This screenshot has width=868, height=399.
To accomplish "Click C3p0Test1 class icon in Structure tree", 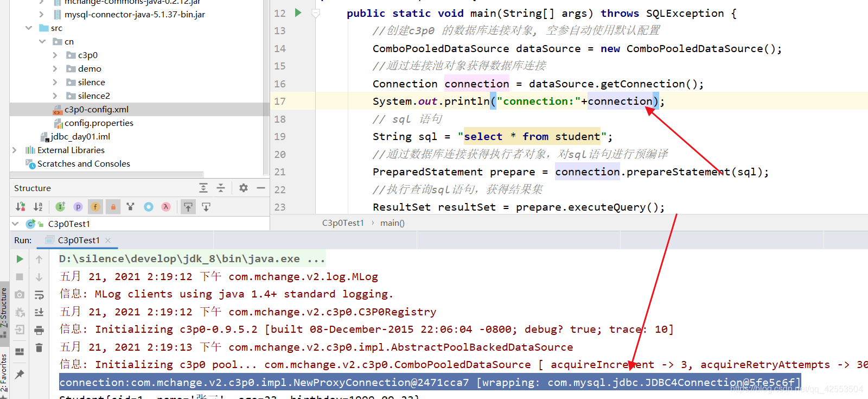I will (31, 224).
